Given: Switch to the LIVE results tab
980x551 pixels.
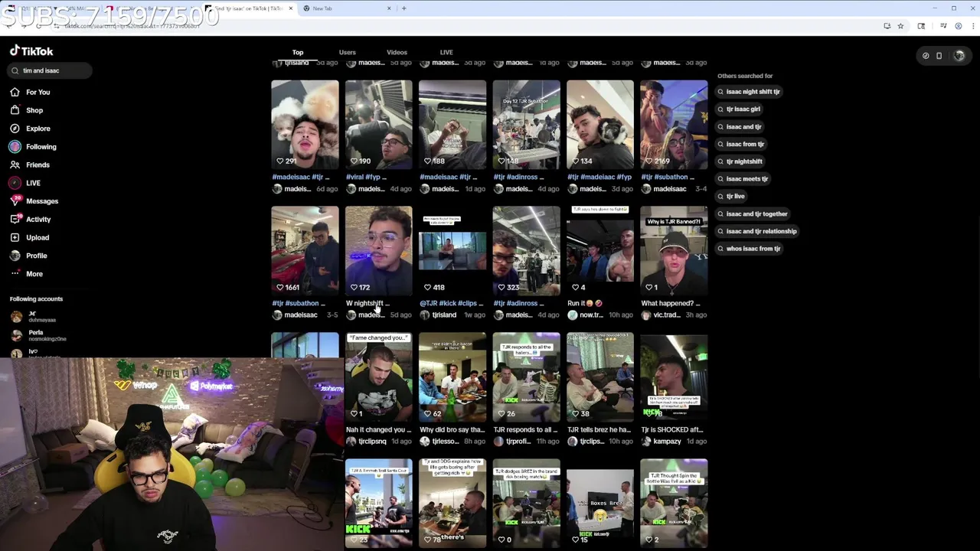Looking at the screenshot, I should pos(446,52).
